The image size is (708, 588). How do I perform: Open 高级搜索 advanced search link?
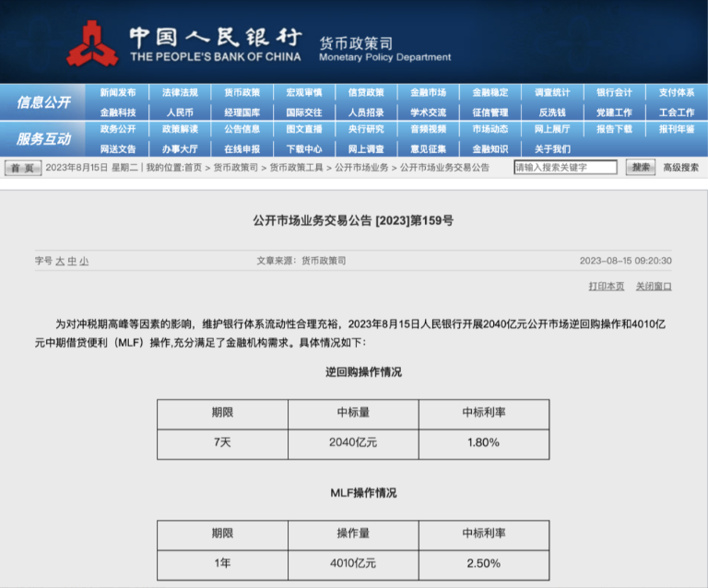pos(680,168)
